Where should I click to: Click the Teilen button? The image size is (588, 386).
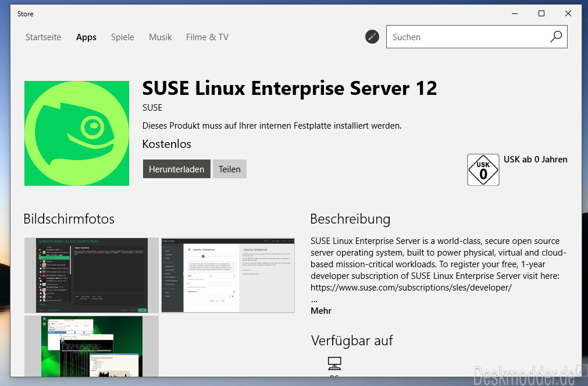[x=230, y=169]
